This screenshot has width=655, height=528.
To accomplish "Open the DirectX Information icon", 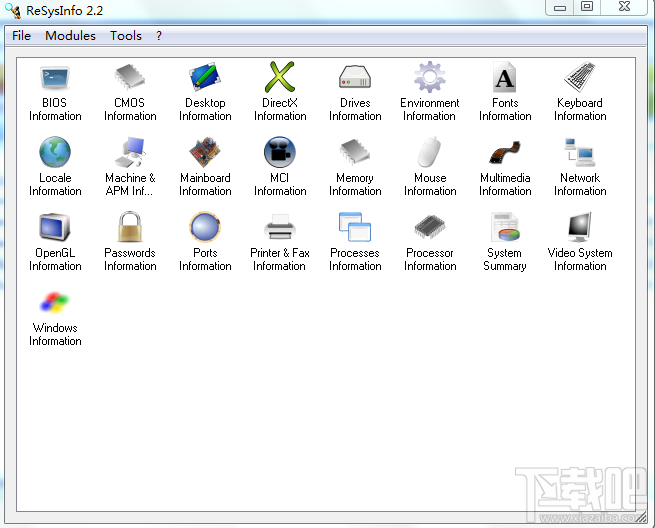I will (x=280, y=77).
